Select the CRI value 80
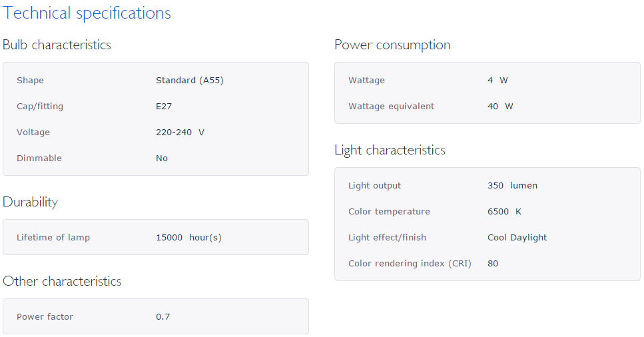644x337 pixels. (x=493, y=264)
